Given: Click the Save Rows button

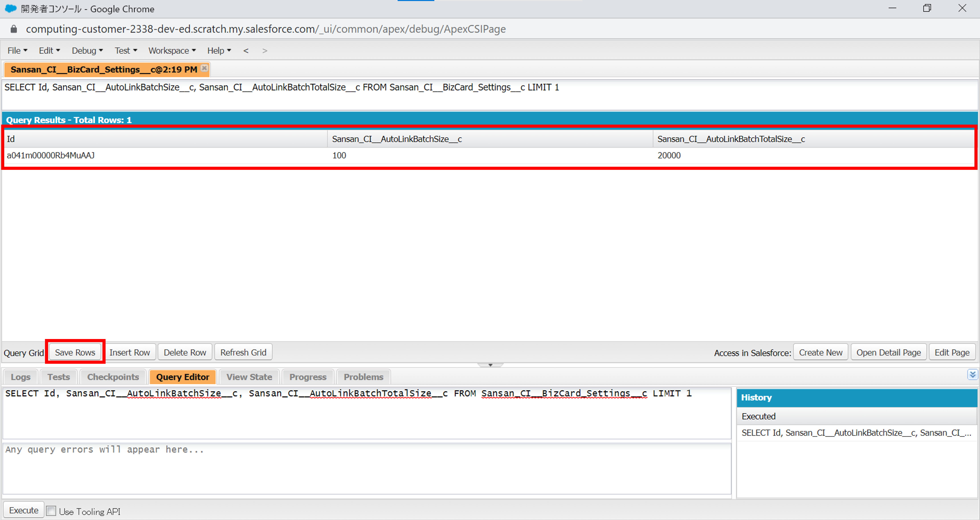Looking at the screenshot, I should click(75, 353).
